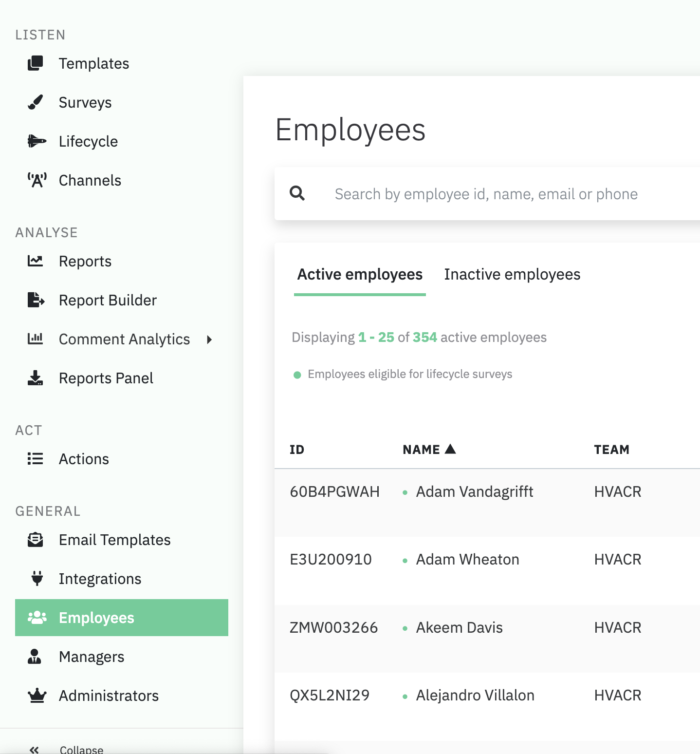
Task: Click the Report Builder export icon
Action: click(x=36, y=300)
